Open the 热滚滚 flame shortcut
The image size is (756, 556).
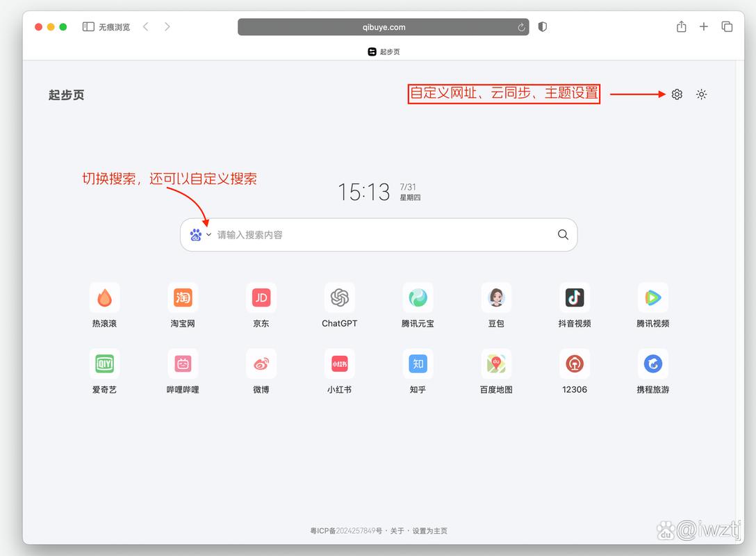tap(104, 297)
